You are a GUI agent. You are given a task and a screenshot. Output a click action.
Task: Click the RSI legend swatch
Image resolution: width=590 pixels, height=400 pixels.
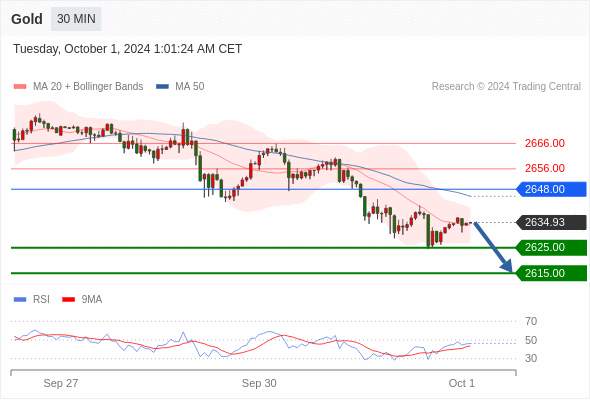click(x=20, y=300)
